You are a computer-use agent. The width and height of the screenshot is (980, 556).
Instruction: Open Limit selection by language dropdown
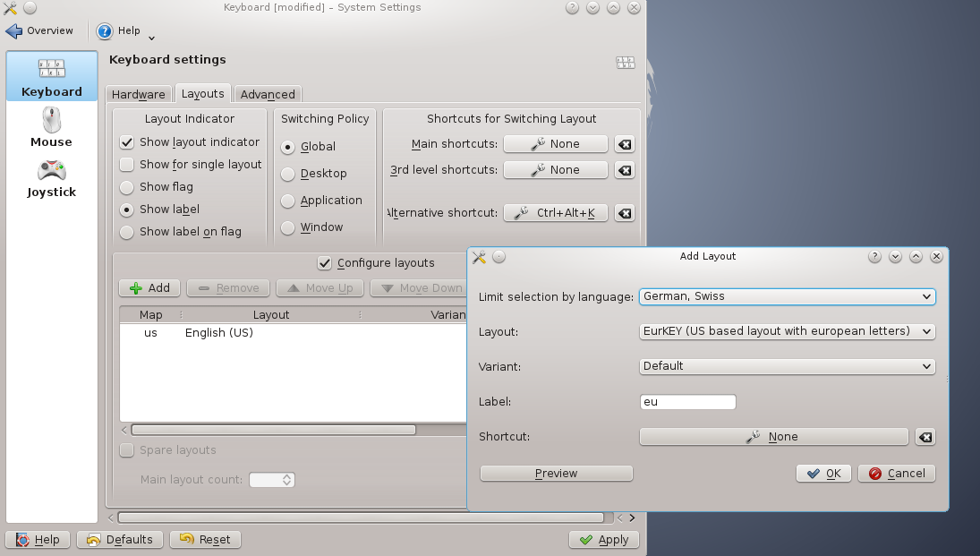click(787, 296)
